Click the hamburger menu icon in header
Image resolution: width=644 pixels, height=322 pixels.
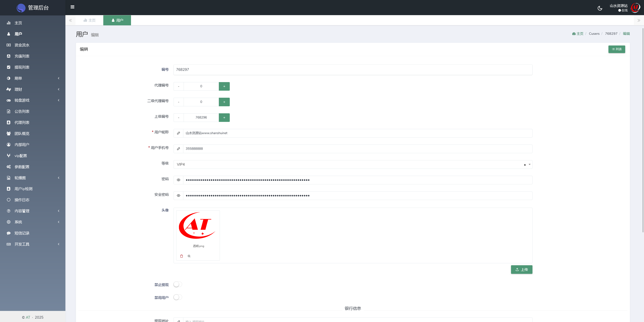tap(72, 7)
